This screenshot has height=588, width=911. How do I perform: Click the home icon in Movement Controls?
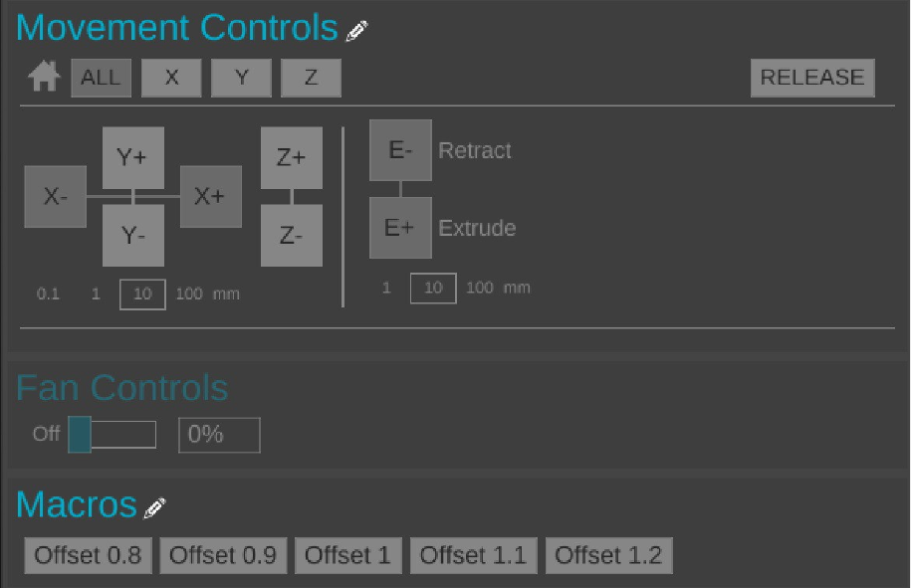(43, 77)
